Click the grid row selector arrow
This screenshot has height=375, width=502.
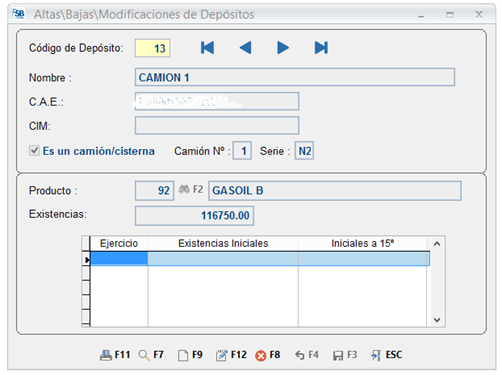click(x=86, y=259)
